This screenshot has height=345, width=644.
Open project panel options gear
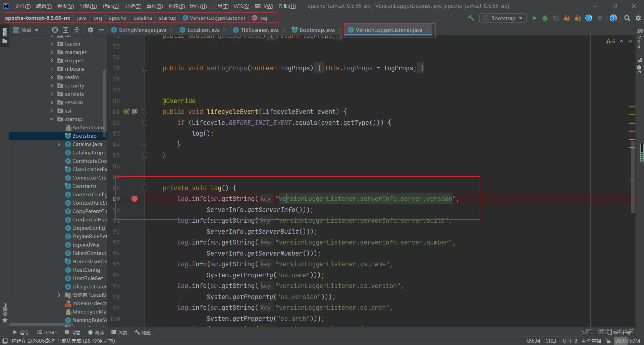90,30
